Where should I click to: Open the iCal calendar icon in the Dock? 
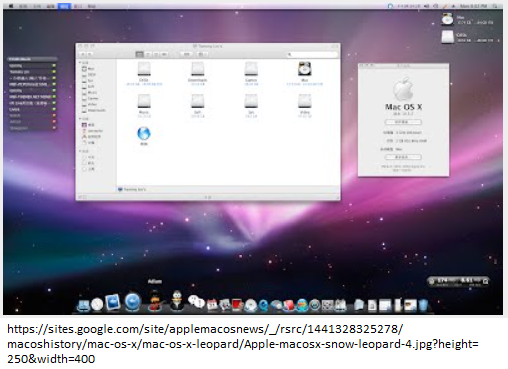[212, 304]
